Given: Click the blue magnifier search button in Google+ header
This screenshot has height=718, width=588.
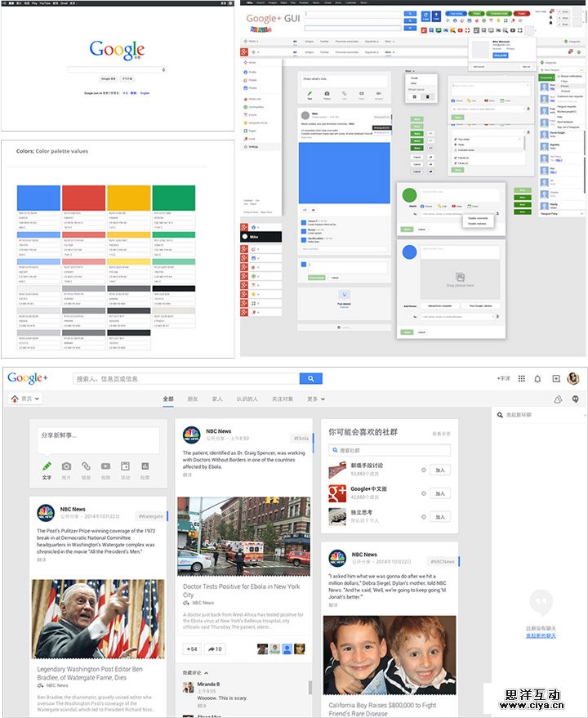Looking at the screenshot, I should 311,379.
